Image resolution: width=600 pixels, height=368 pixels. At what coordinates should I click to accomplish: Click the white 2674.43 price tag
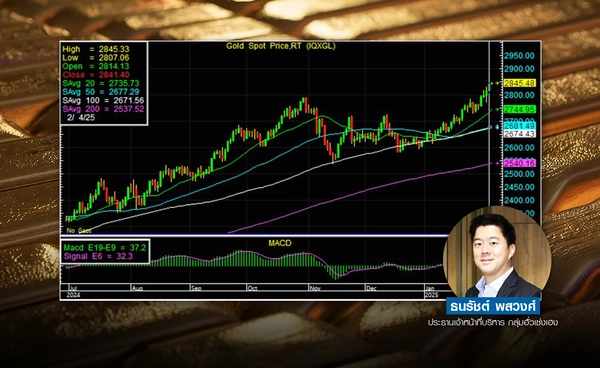point(519,134)
